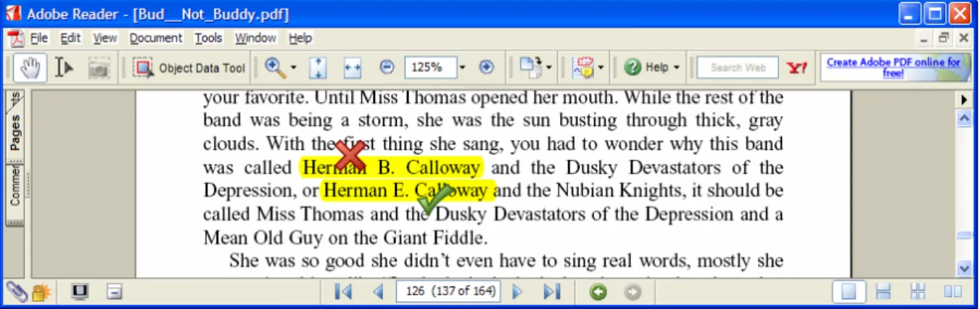Click the full screen monitor icon
This screenshot has height=309, width=980.
pyautogui.click(x=80, y=292)
